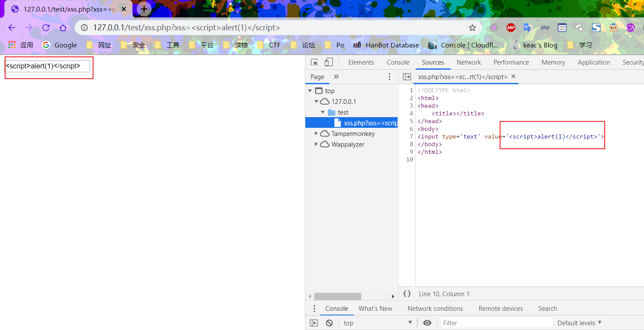Open the console drawer three-dot menu

[x=314, y=309]
